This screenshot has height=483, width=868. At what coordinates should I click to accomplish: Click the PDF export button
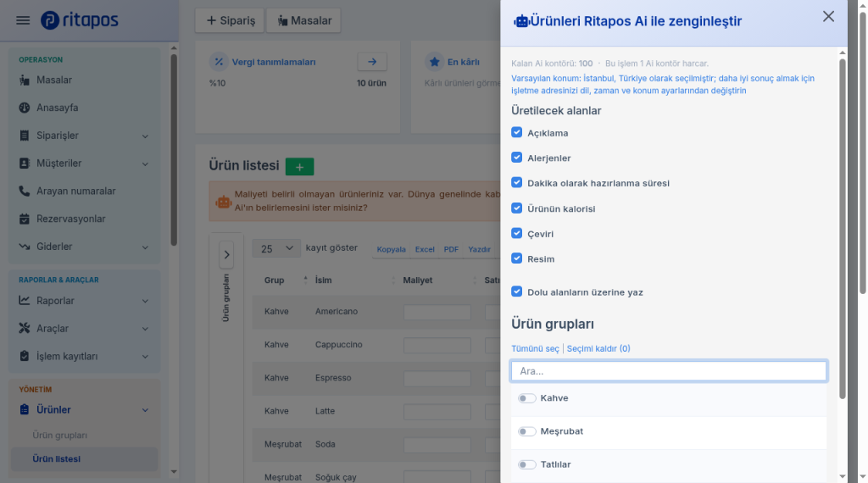click(451, 249)
